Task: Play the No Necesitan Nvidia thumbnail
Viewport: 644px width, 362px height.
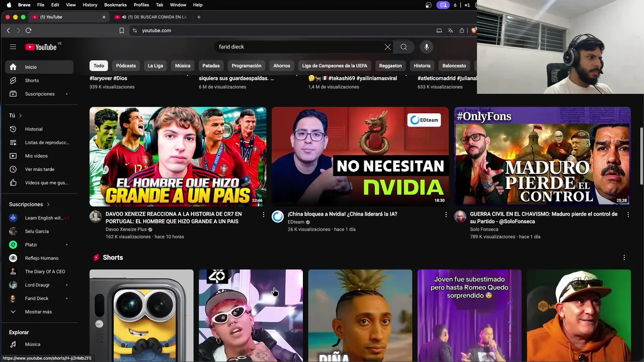Action: point(360,156)
